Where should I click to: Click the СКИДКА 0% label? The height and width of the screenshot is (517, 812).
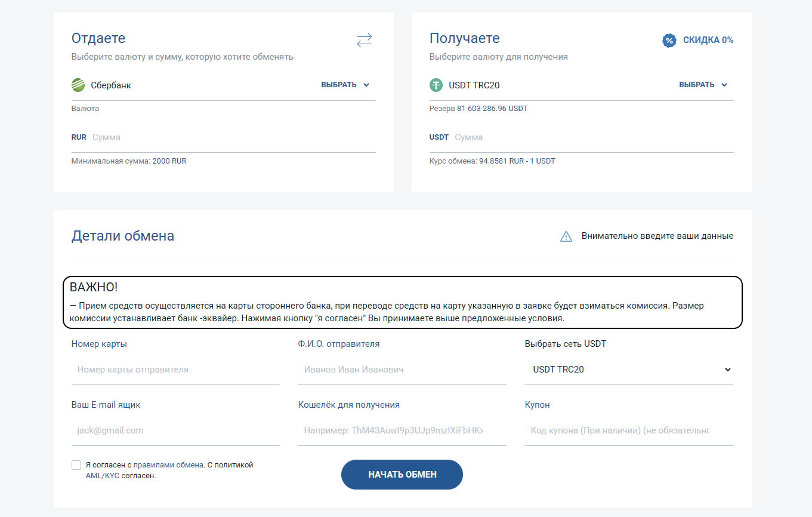[708, 40]
